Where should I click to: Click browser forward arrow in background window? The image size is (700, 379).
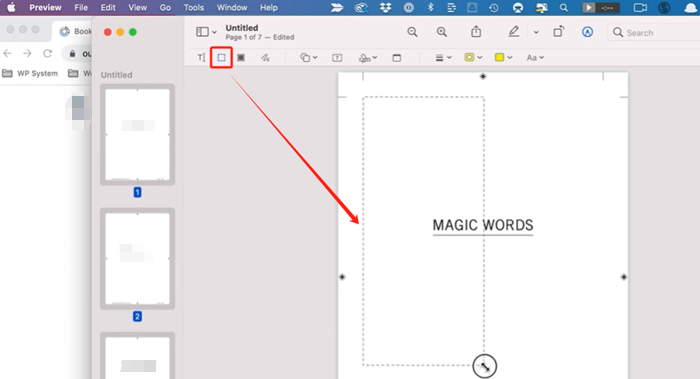click(27, 54)
